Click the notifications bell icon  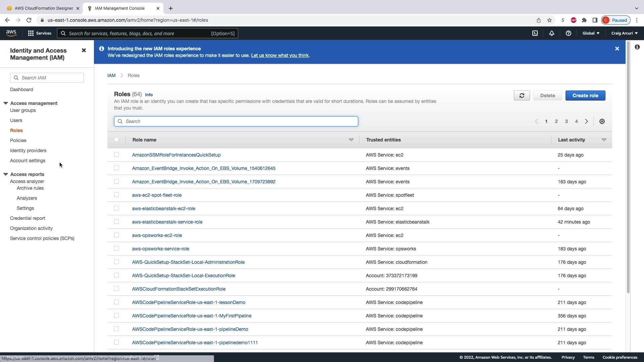point(551,33)
